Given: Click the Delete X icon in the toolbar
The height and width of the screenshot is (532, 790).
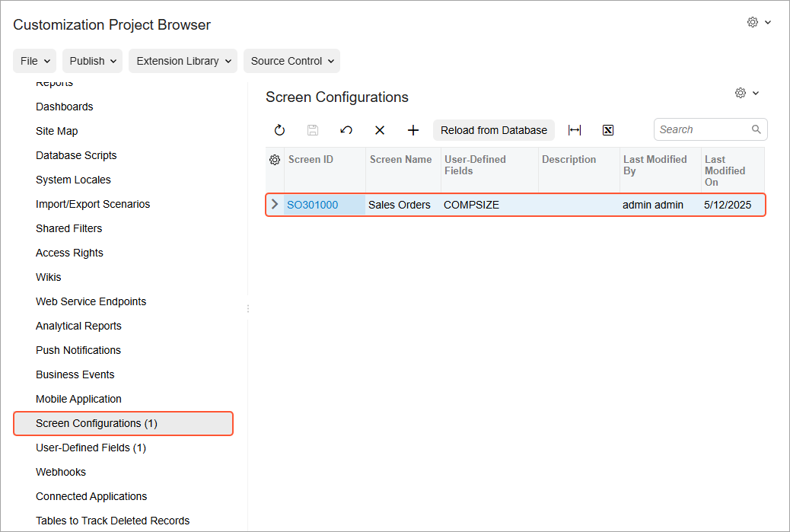Looking at the screenshot, I should [x=380, y=130].
